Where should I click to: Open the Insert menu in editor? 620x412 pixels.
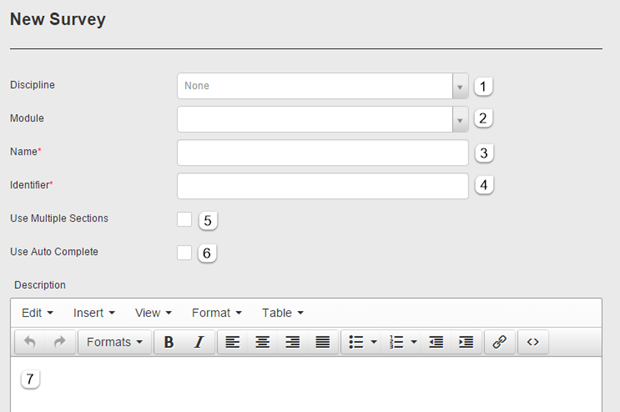(94, 313)
